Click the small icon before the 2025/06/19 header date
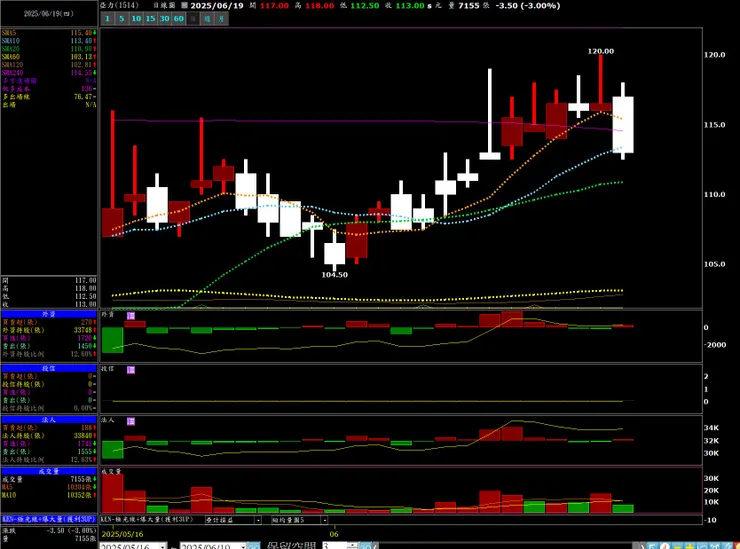Viewport: 740px width, 549px height. (x=185, y=6)
